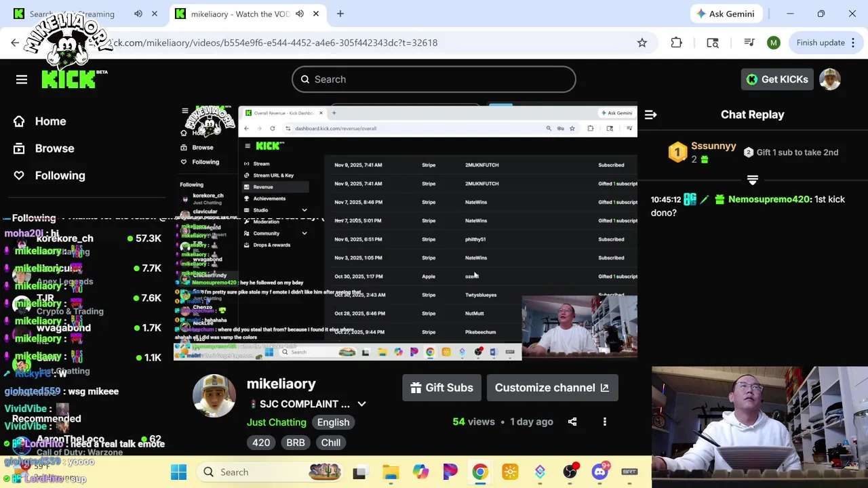
Task: Share the video using share icon
Action: click(572, 422)
